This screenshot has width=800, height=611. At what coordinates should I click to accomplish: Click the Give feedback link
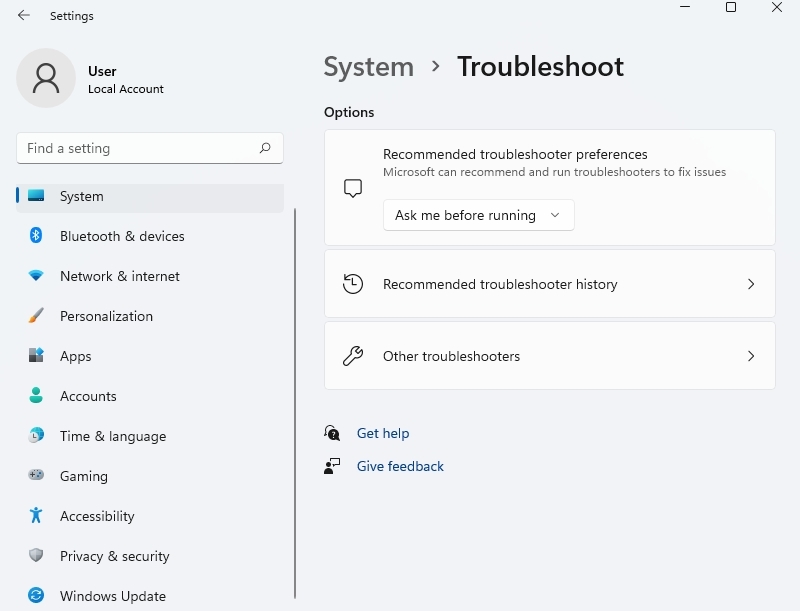(x=400, y=466)
